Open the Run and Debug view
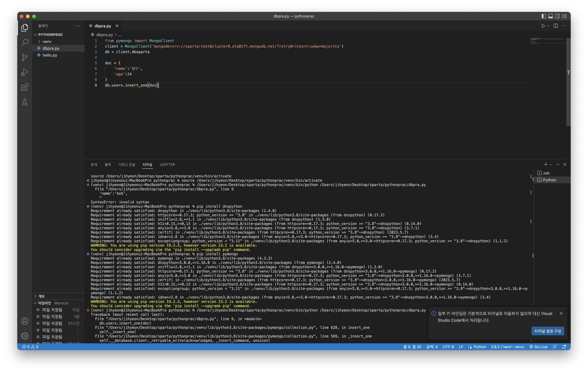 (x=25, y=72)
